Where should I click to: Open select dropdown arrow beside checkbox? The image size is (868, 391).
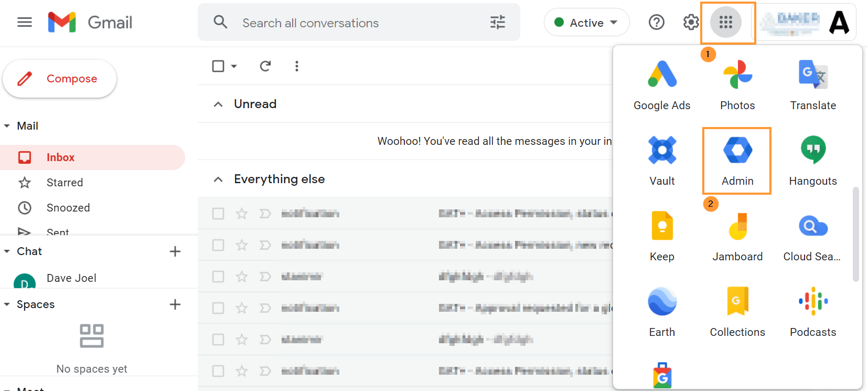pyautogui.click(x=234, y=66)
